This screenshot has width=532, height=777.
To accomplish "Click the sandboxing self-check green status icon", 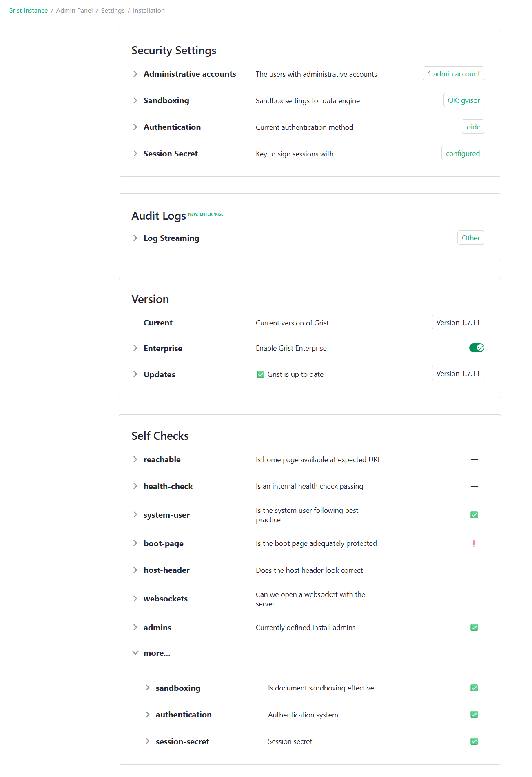I will 474,688.
